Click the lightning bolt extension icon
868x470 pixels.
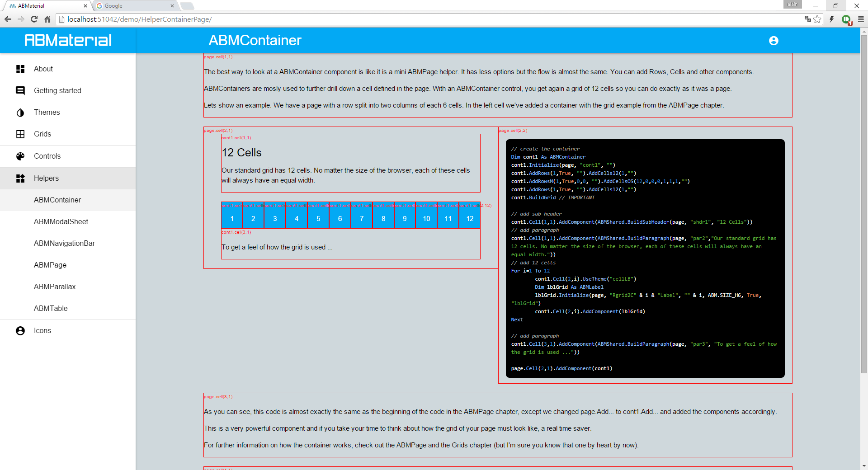click(x=832, y=19)
